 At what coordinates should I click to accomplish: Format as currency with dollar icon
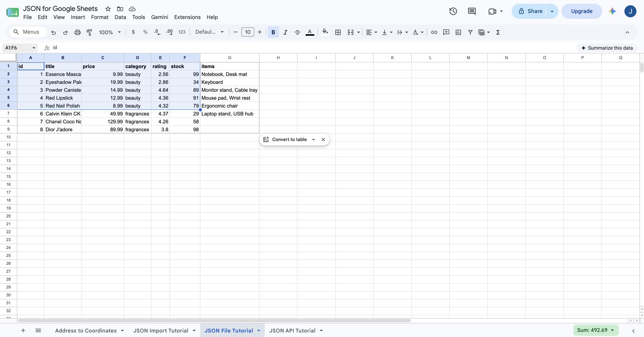point(133,32)
